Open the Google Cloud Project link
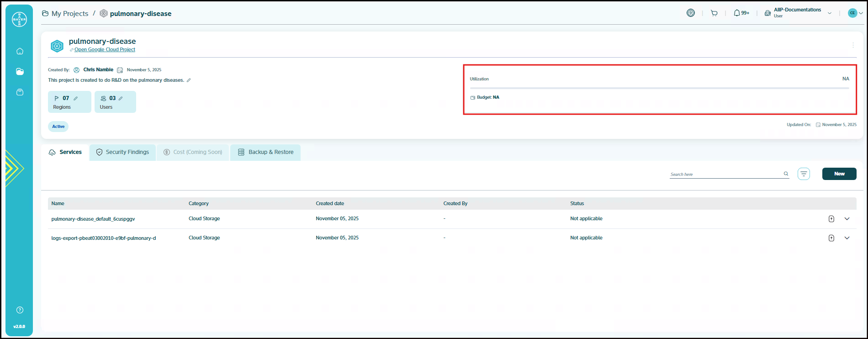Screen dimensions: 868x339 point(105,50)
